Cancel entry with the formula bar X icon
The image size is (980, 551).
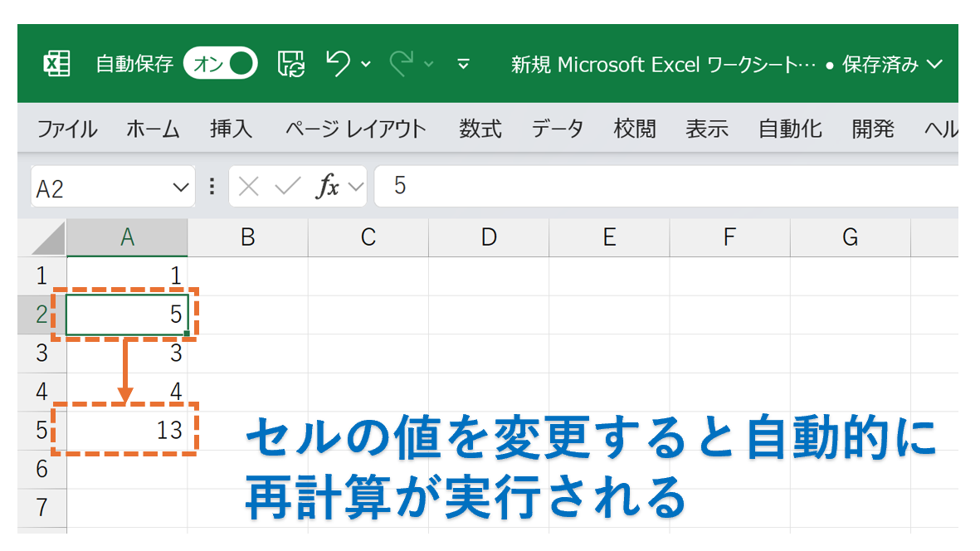[x=250, y=186]
